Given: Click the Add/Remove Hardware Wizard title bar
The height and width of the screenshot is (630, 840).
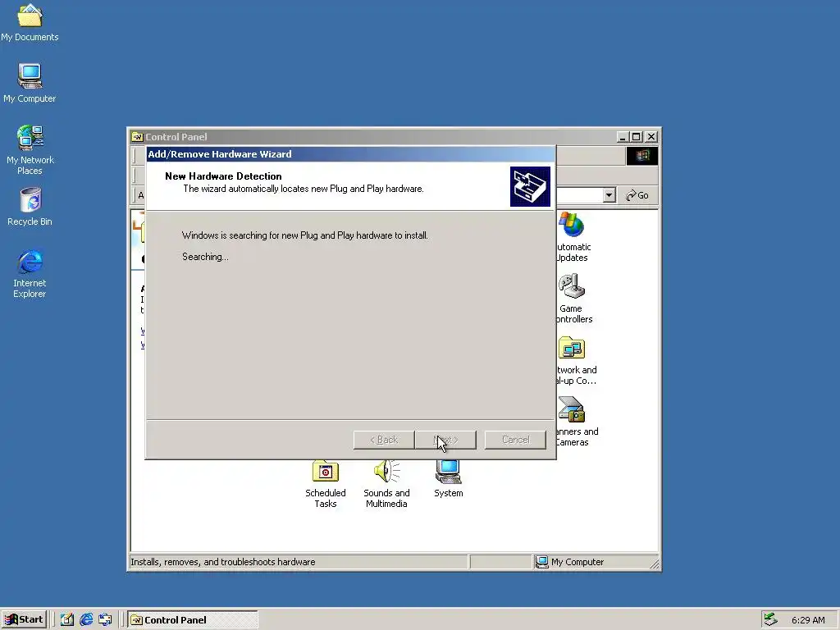Looking at the screenshot, I should point(351,154).
